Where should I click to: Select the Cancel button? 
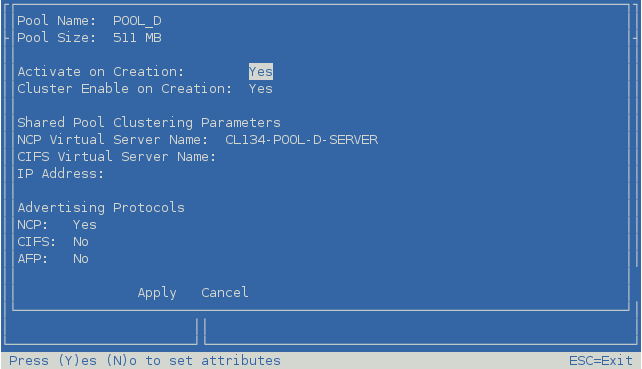(225, 293)
